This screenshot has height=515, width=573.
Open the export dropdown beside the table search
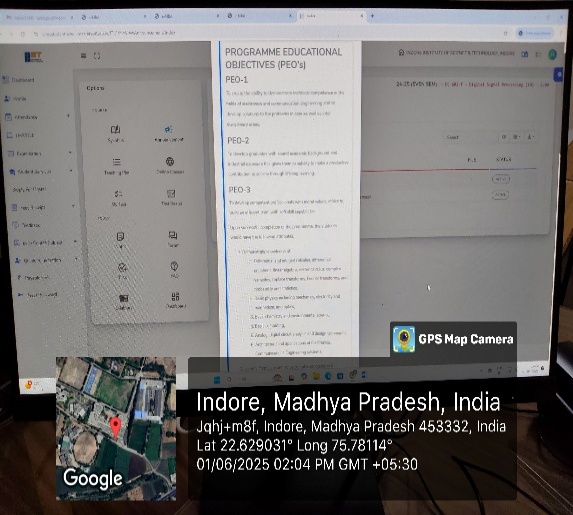[531, 137]
